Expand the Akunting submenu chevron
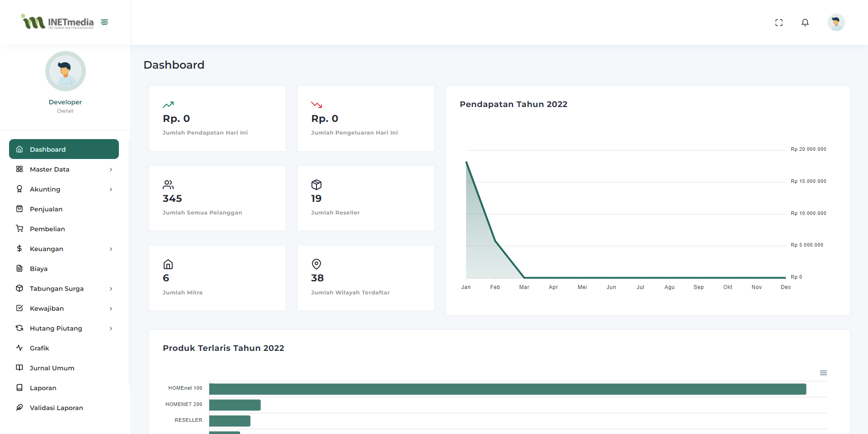868x434 pixels. pyautogui.click(x=111, y=189)
